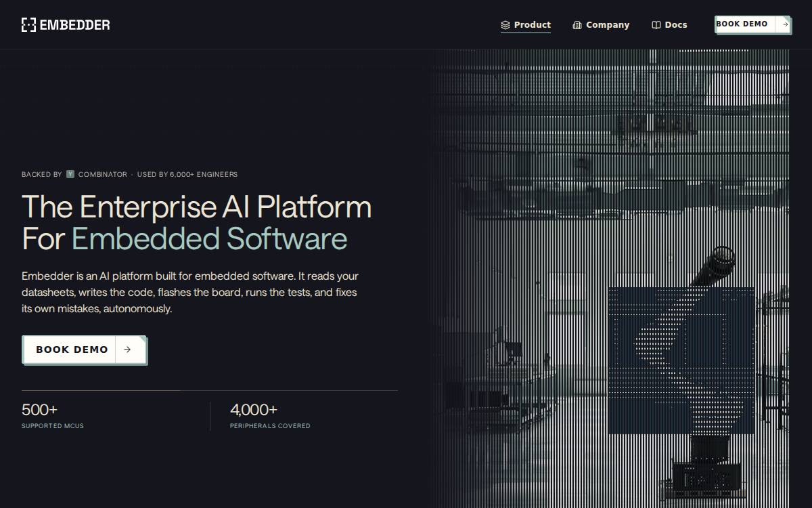
Task: Click the PERIPHERALS COVERED label
Action: tap(270, 426)
